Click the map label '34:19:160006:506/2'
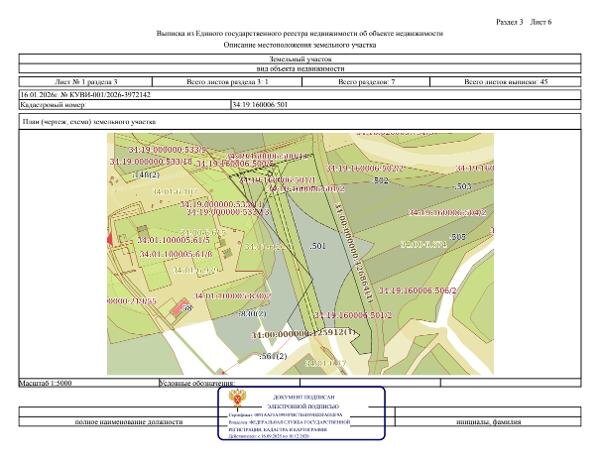The width and height of the screenshot is (600, 464). click(418, 291)
